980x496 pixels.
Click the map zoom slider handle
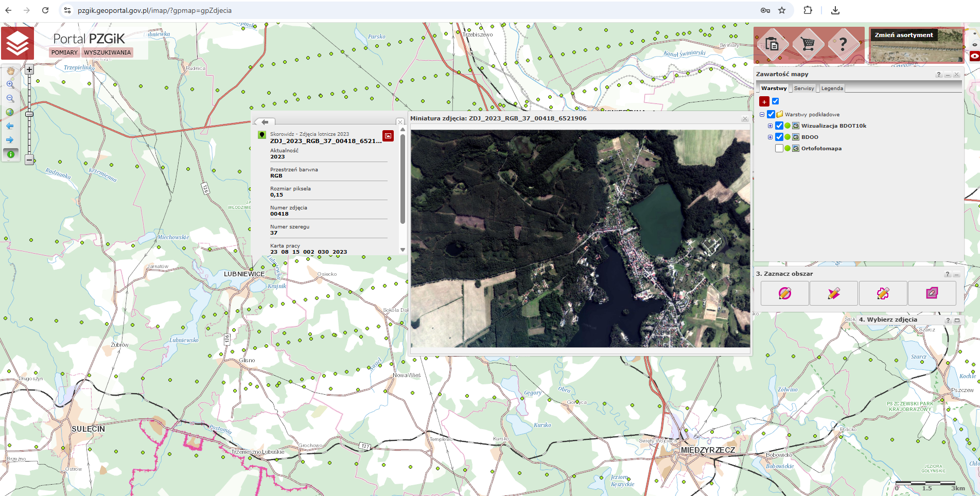29,114
